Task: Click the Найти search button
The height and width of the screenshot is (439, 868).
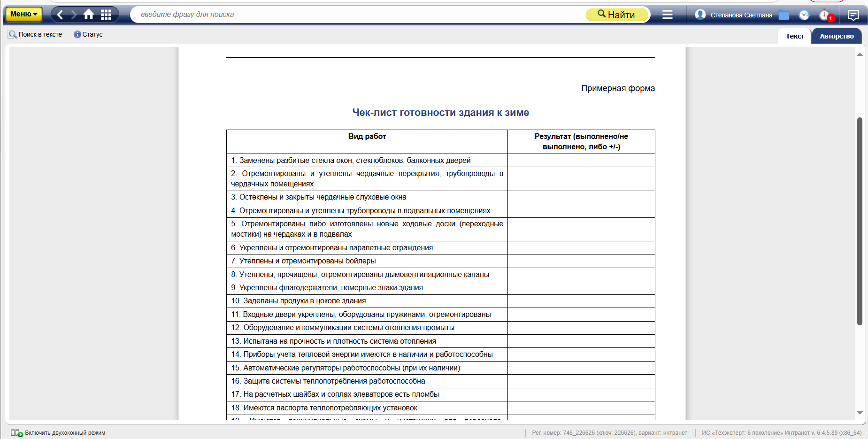Action: (x=616, y=15)
